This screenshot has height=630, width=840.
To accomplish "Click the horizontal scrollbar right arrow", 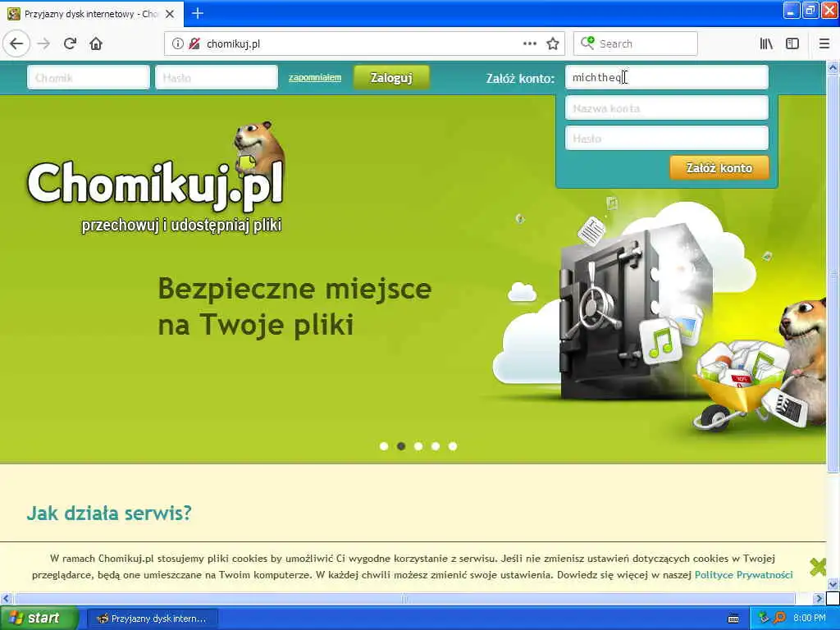I will 819,598.
